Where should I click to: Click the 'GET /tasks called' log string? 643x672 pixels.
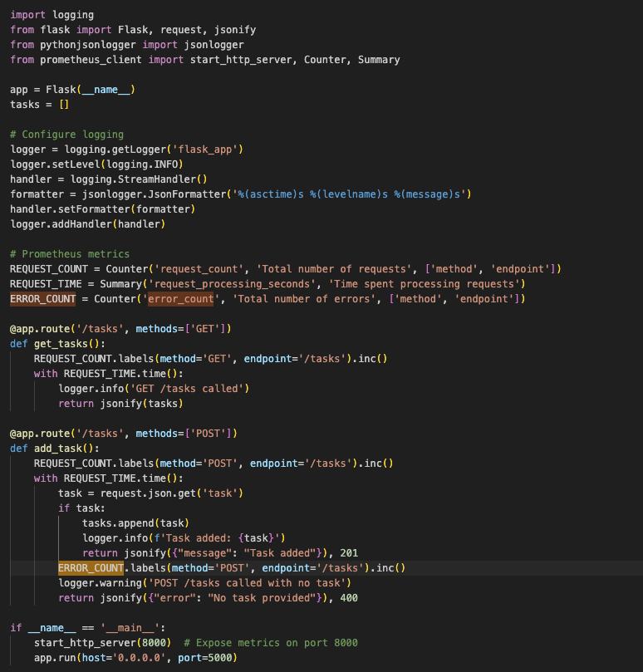click(189, 389)
